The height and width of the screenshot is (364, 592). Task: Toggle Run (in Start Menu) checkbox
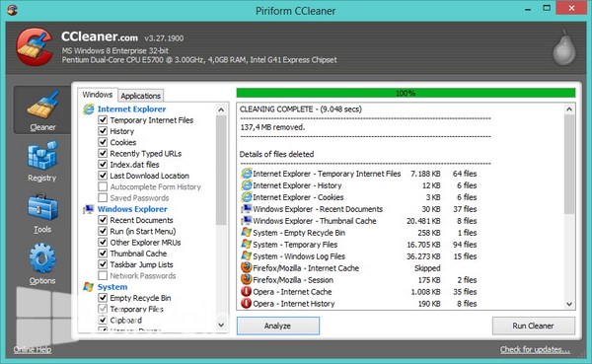coord(103,231)
